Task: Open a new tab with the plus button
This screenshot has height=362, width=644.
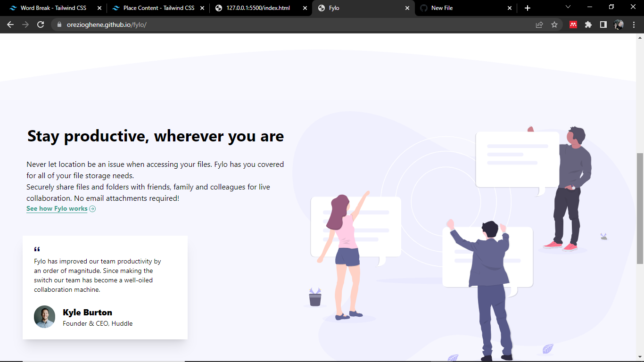Action: click(x=527, y=8)
